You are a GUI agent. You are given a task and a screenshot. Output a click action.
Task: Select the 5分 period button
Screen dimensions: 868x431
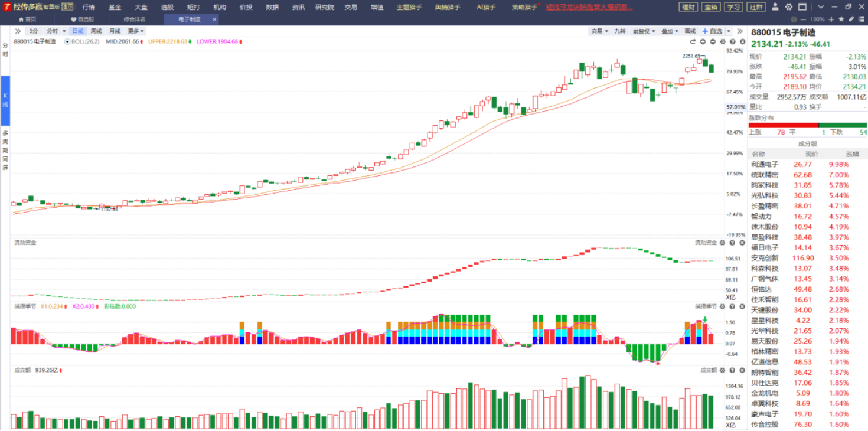tap(34, 31)
